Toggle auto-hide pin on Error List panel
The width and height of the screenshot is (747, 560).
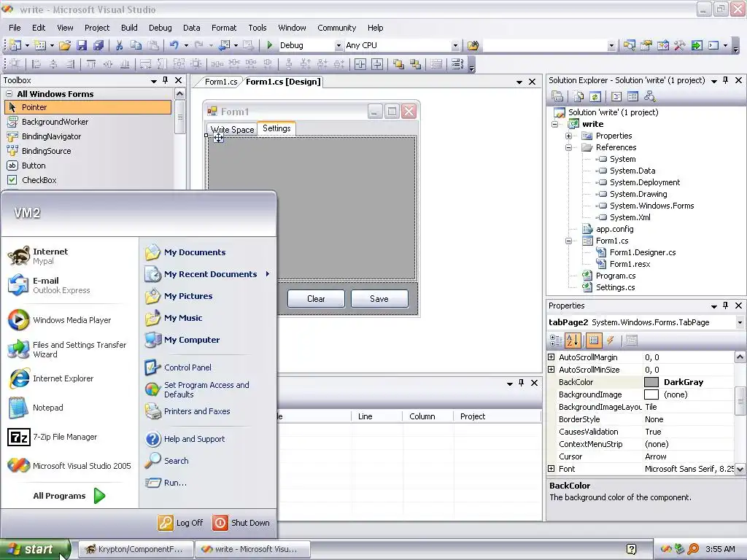coord(522,383)
